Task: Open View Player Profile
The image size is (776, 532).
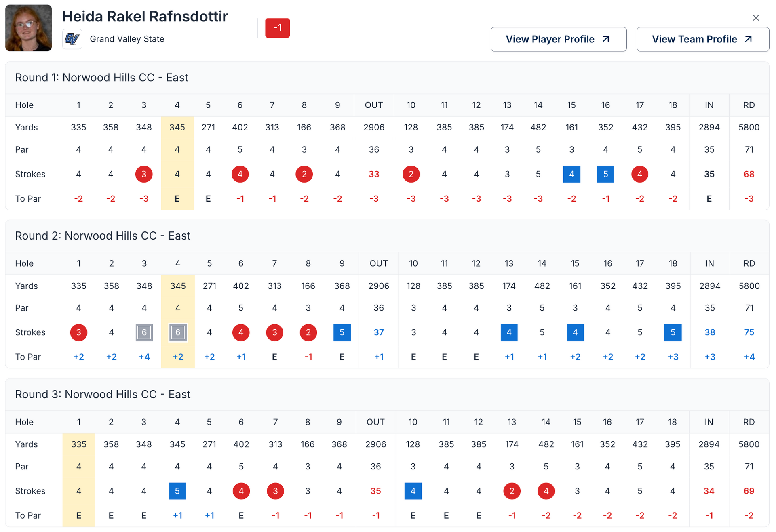Action: pyautogui.click(x=558, y=39)
